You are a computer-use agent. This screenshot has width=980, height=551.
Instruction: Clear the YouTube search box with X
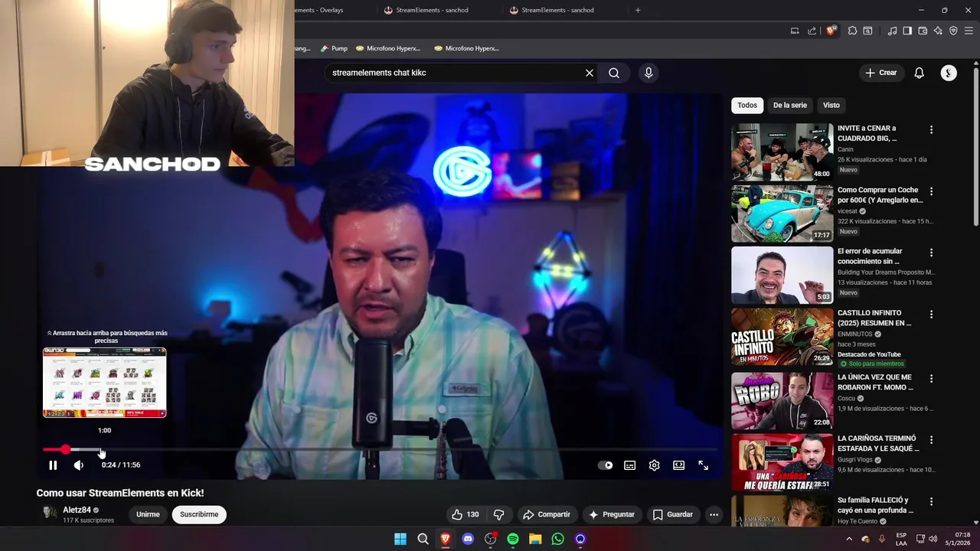point(590,73)
